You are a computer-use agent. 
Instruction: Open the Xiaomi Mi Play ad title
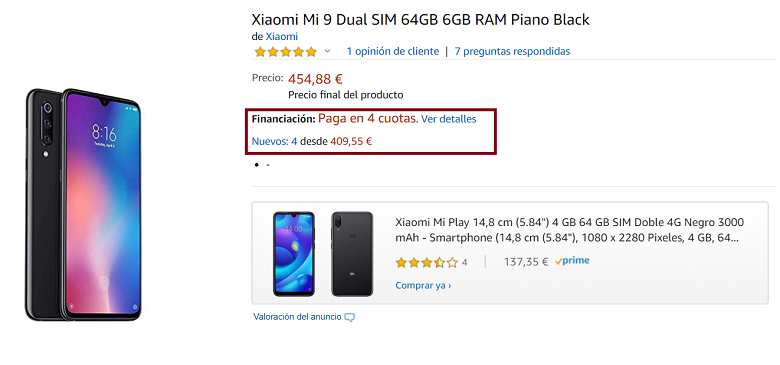point(570,230)
